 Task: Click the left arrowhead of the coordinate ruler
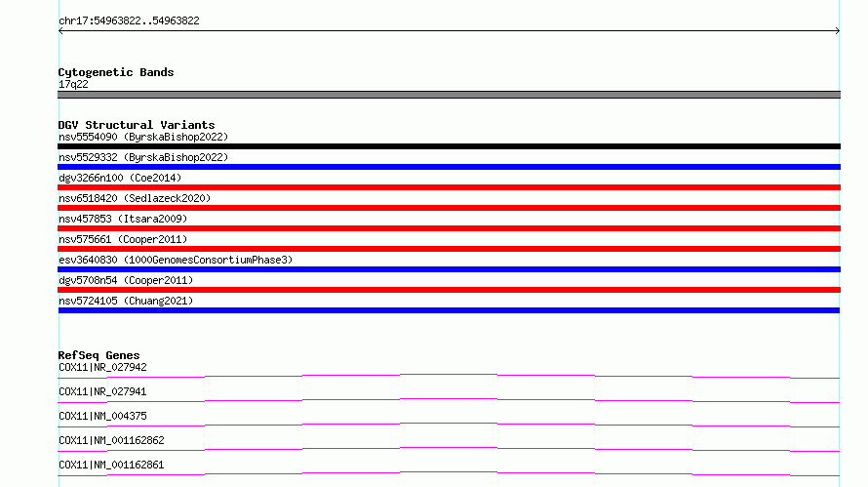(60, 31)
